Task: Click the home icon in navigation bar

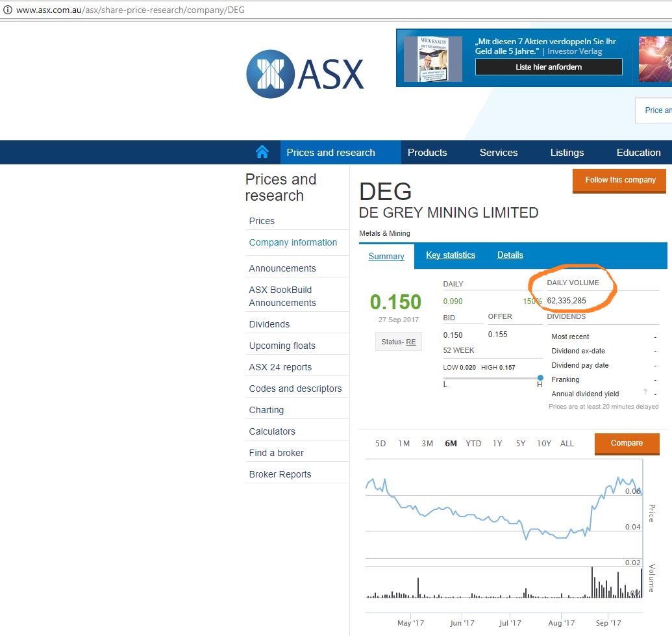Action: [x=262, y=152]
